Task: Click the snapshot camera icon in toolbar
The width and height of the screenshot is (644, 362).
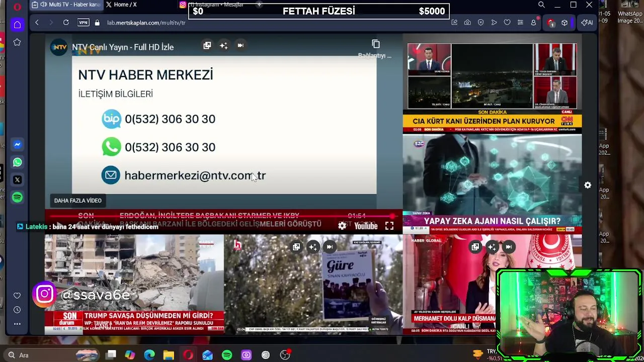Action: [467, 23]
